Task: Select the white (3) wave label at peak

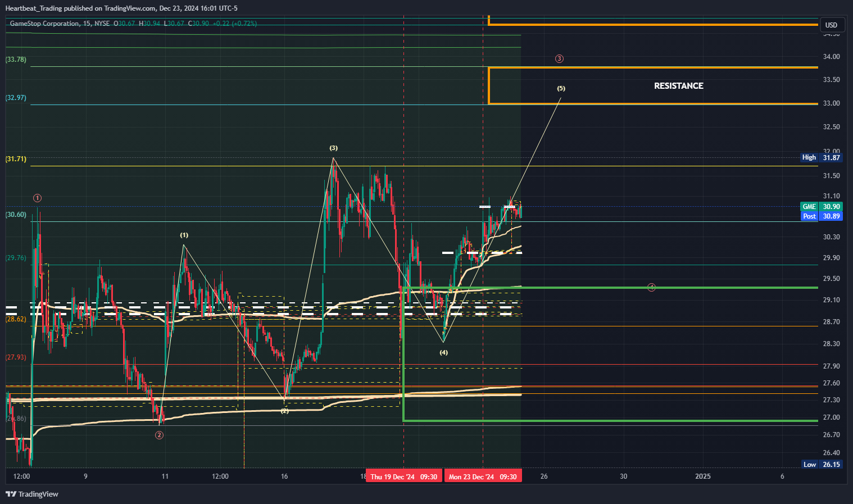Action: click(334, 148)
